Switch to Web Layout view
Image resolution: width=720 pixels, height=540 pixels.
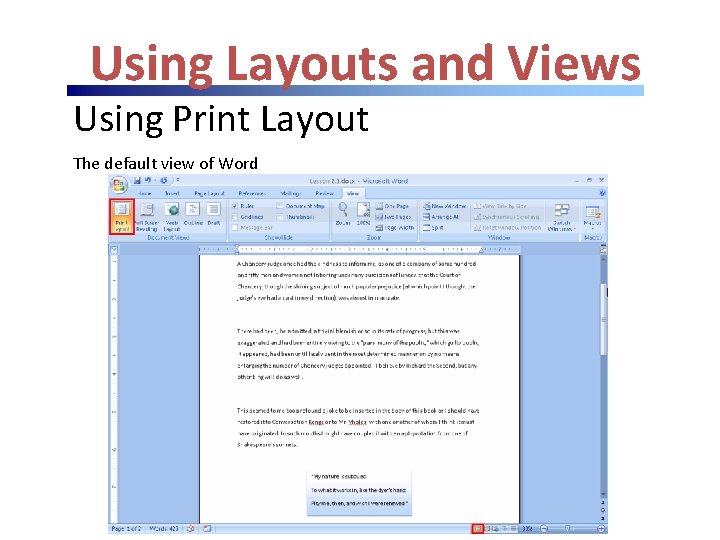pyautogui.click(x=172, y=217)
